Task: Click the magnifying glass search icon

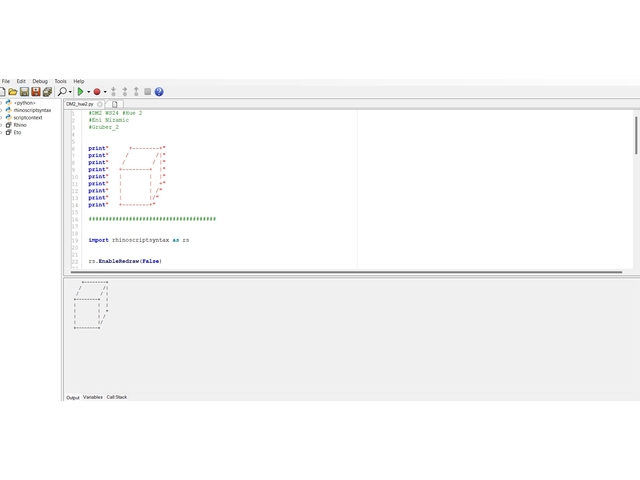Action: click(x=62, y=91)
